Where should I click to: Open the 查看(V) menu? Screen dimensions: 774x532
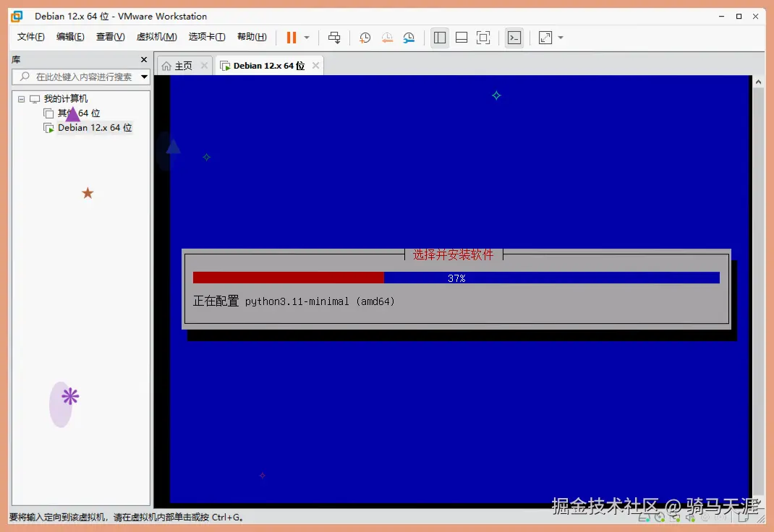[x=110, y=37]
